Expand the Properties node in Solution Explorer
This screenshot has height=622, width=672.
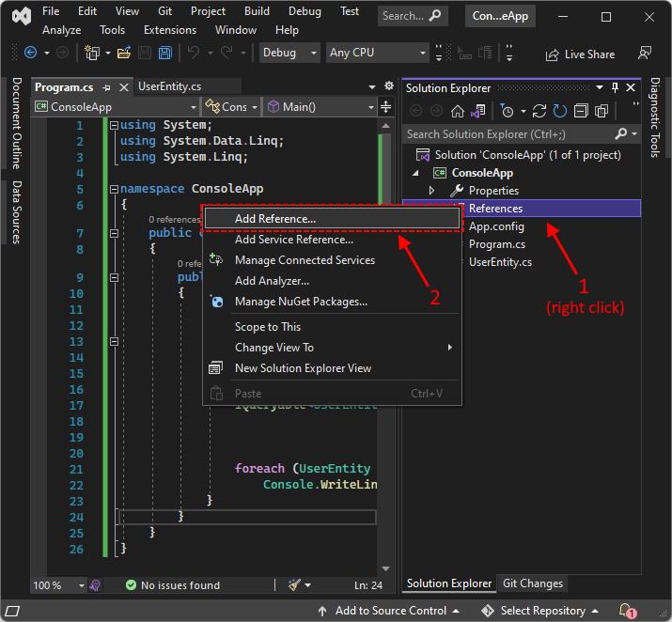coord(431,191)
